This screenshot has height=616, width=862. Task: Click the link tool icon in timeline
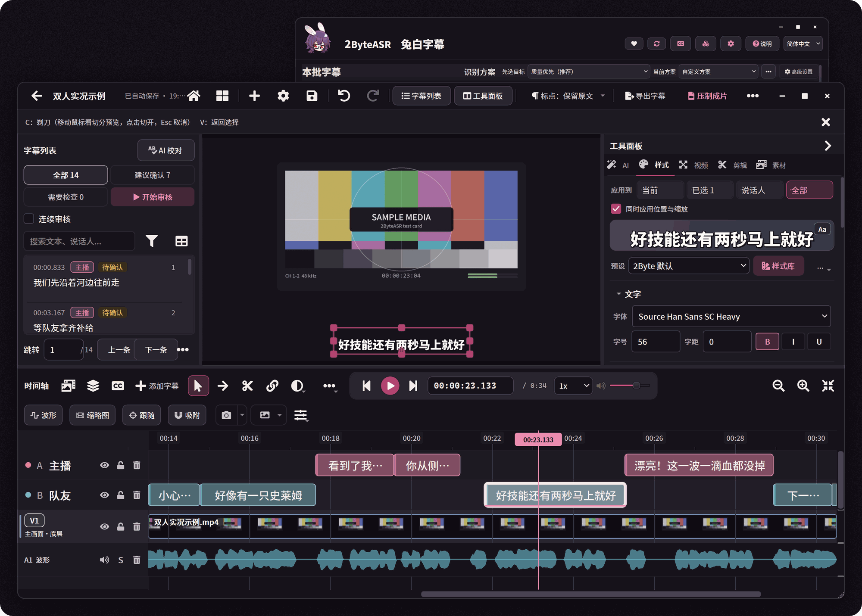pos(272,386)
